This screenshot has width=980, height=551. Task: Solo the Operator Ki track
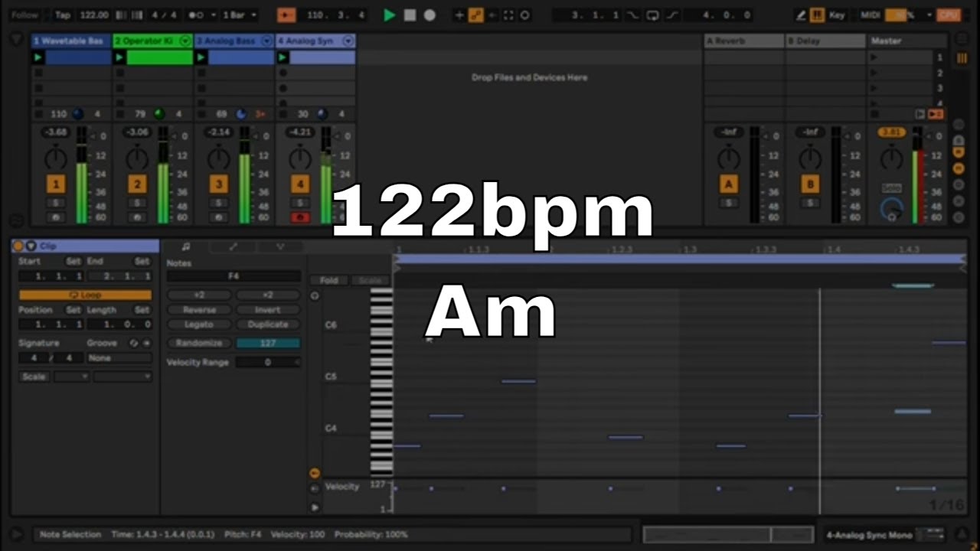click(x=137, y=203)
